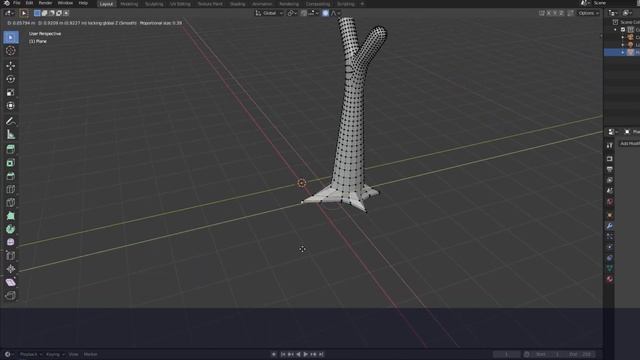Toggle proportional editing

coord(325,13)
